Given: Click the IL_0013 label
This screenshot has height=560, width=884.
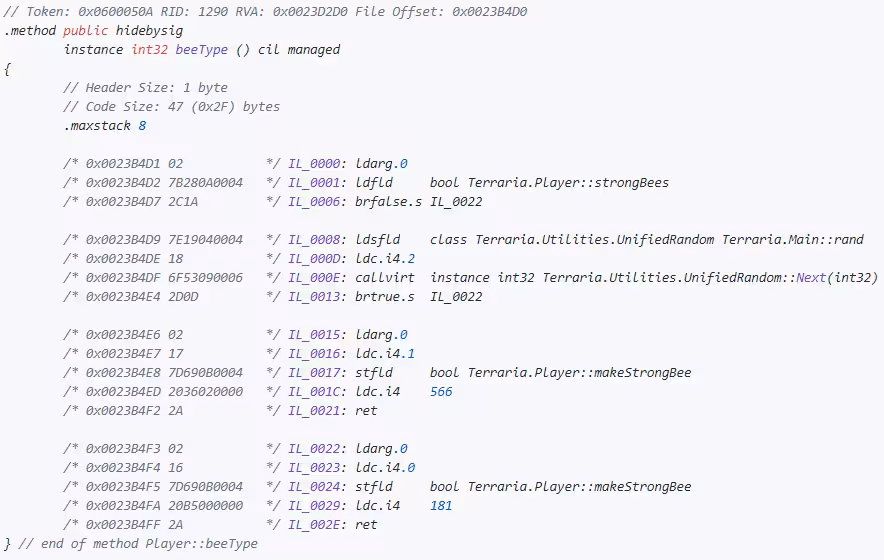Looking at the screenshot, I should point(314,297).
